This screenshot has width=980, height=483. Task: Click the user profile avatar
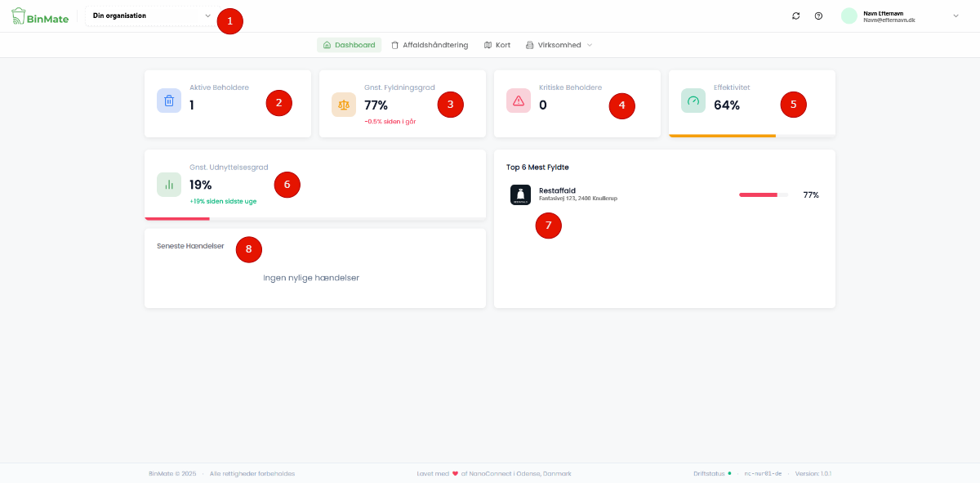click(x=849, y=16)
